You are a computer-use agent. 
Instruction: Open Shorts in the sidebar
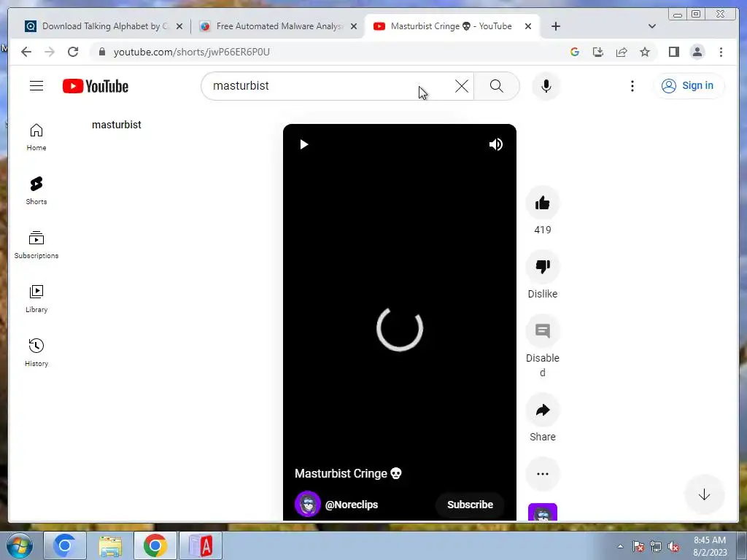tap(36, 191)
